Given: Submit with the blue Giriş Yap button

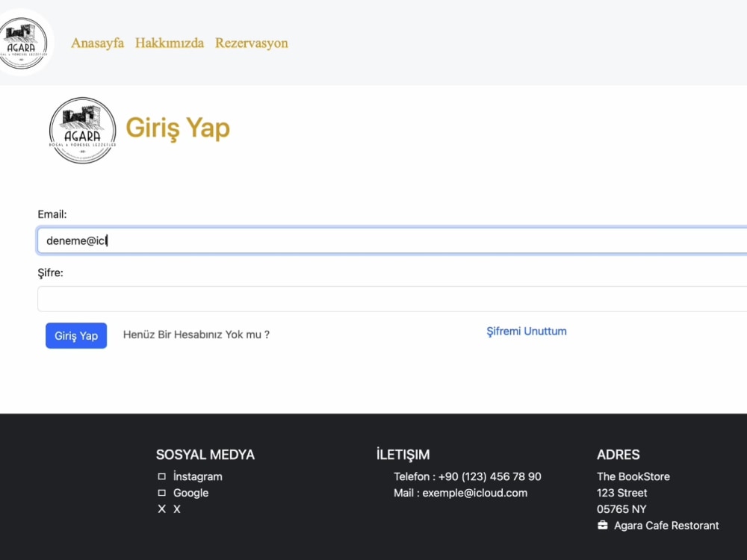Looking at the screenshot, I should click(76, 336).
